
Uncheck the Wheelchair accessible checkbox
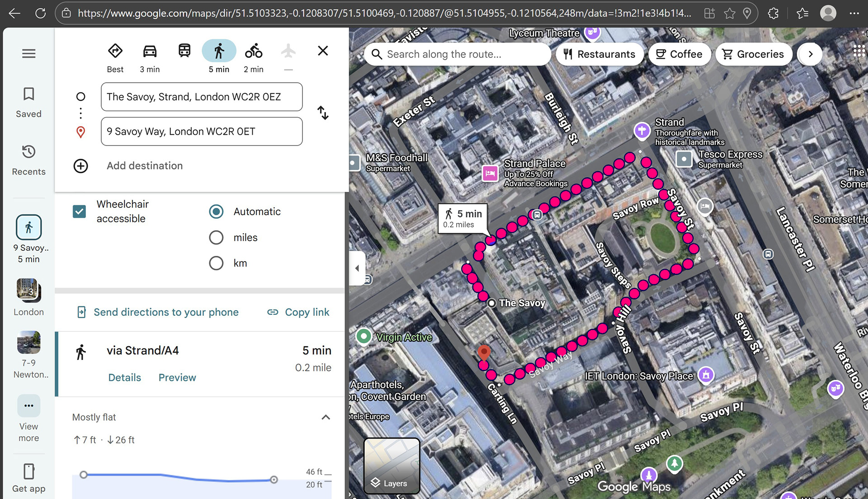(x=80, y=211)
